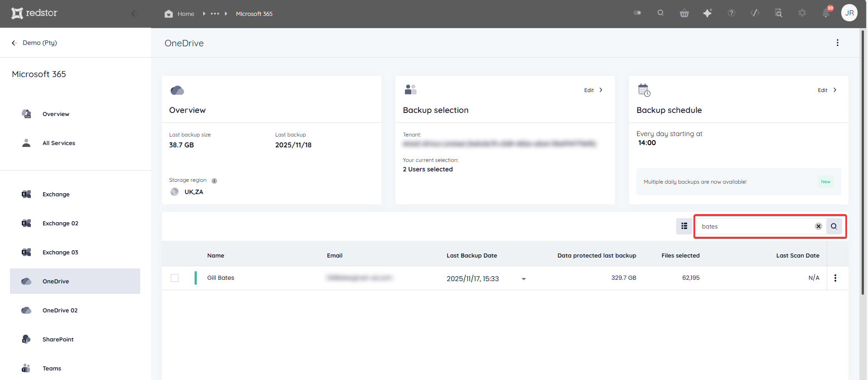Run the search with the magnifier button
This screenshot has width=868, height=380.
tap(834, 226)
